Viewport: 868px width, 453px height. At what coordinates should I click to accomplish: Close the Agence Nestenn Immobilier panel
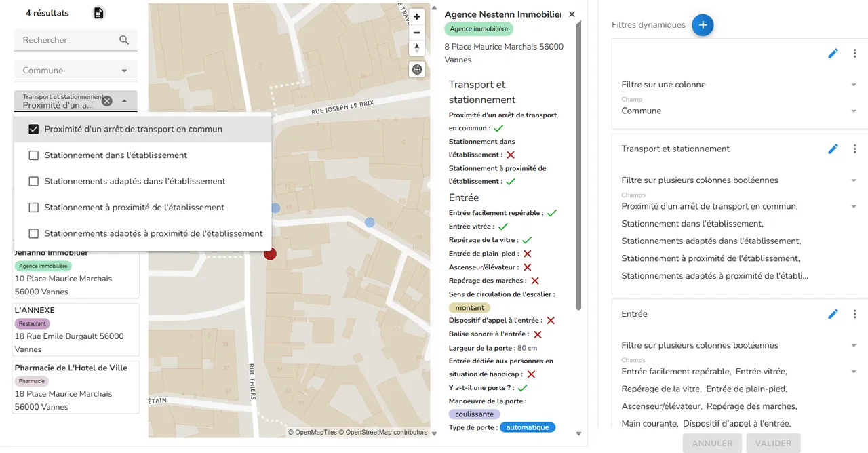(572, 14)
